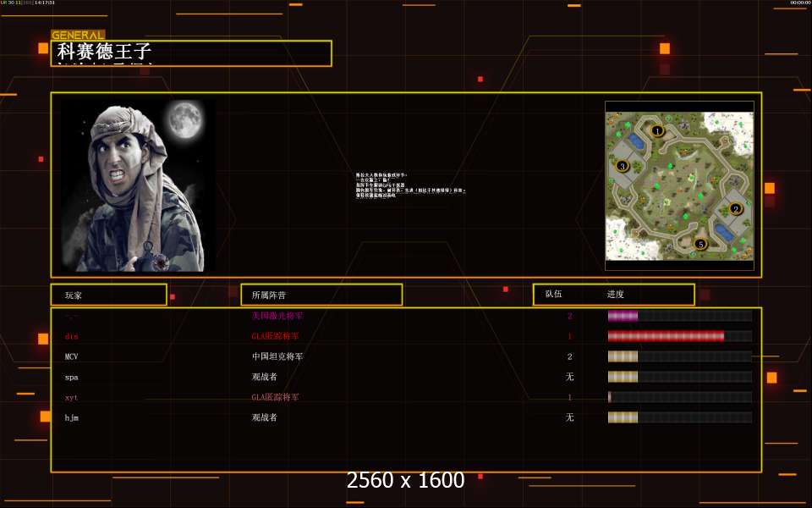Screen dimensions: 812x508
Task: Select start position 2 on map
Action: [x=735, y=209]
